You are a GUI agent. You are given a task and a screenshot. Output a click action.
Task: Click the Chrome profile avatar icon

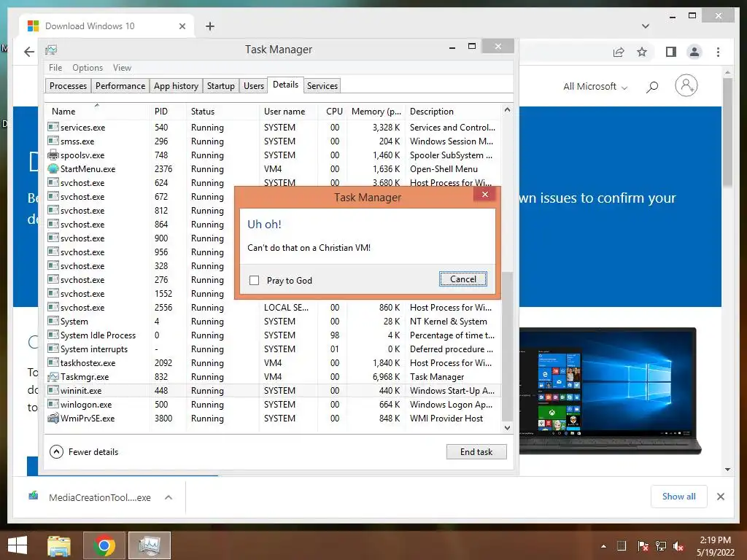(694, 52)
